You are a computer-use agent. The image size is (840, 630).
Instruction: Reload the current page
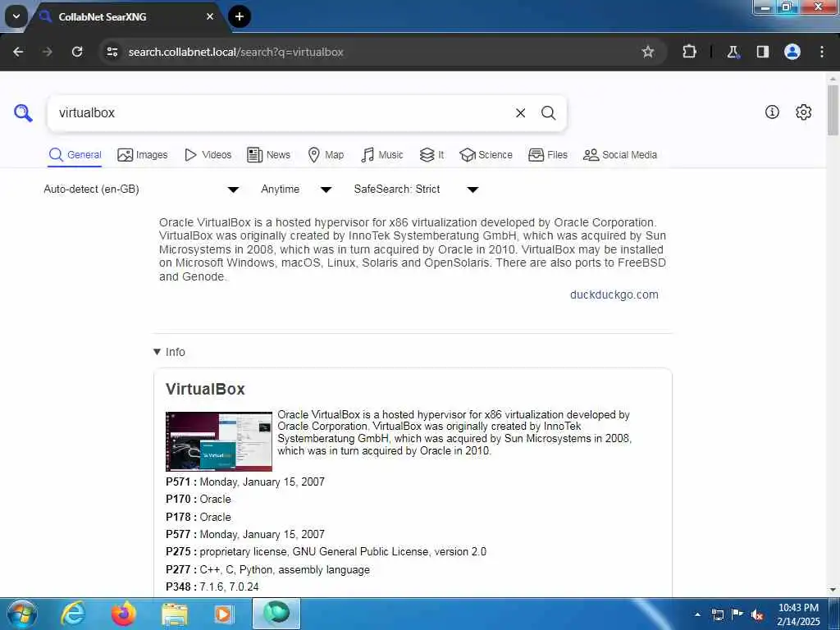pyautogui.click(x=77, y=52)
